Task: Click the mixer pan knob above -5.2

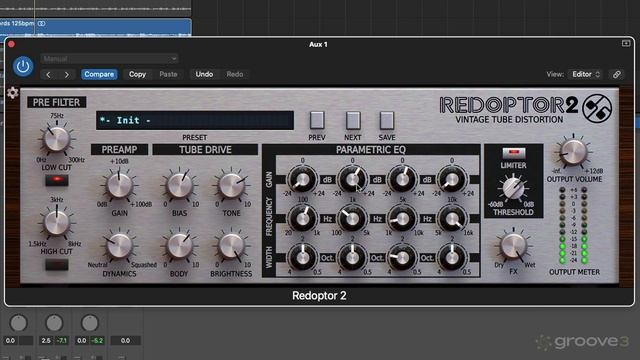Action: [x=89, y=323]
